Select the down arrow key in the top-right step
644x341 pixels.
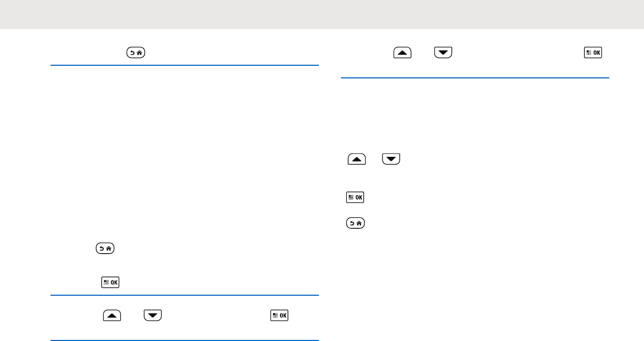pos(443,53)
